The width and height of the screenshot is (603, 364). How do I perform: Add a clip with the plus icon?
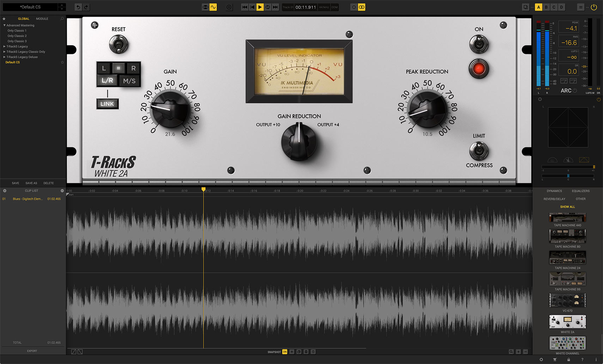coord(5,191)
